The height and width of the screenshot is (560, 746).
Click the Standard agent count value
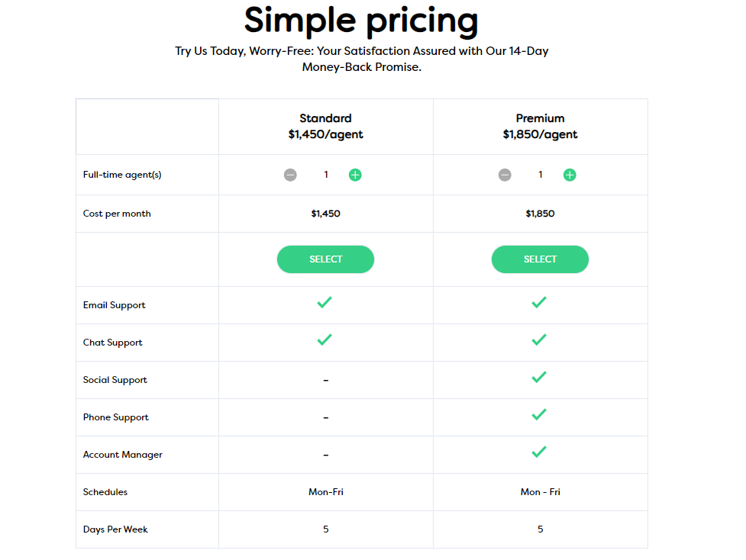325,174
